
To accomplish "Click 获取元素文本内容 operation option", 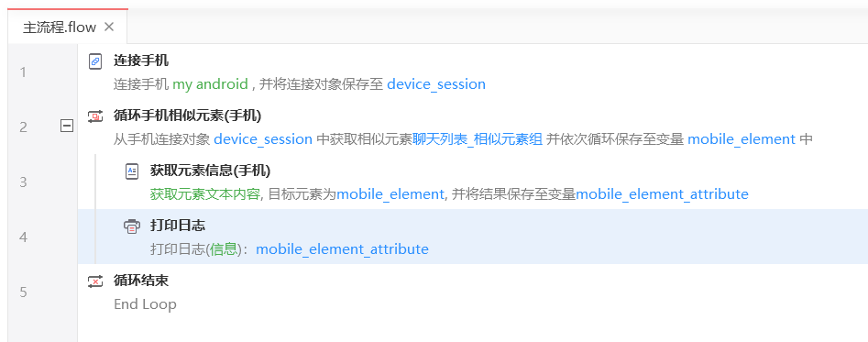I will (x=204, y=194).
